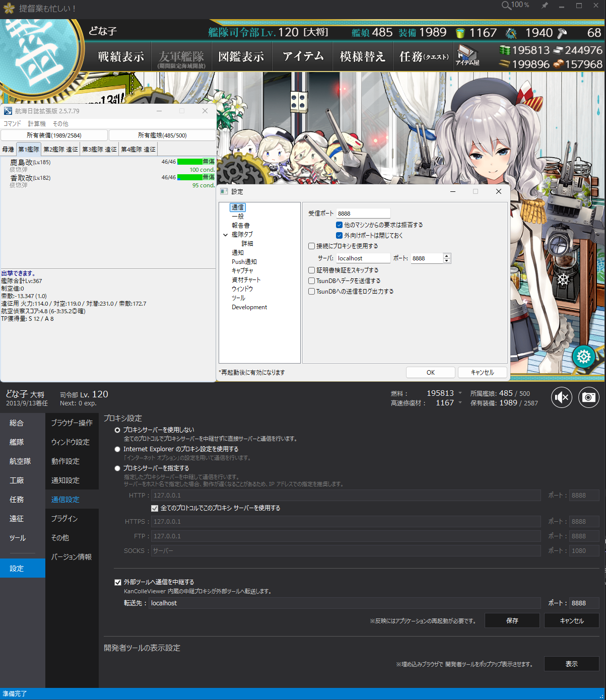Open the その他 menu in 航海日誌拡張版
Viewport: 606px width, 700px height.
tap(60, 123)
